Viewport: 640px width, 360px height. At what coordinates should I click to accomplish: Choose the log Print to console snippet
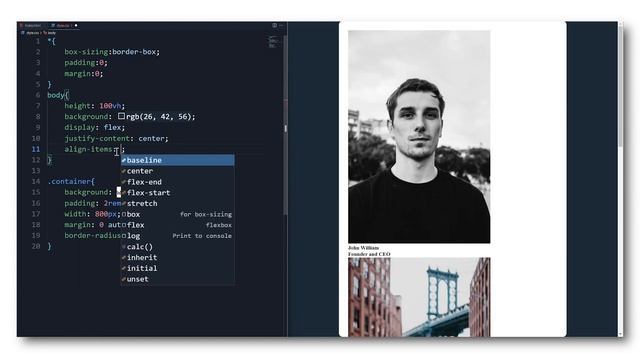coord(178,236)
